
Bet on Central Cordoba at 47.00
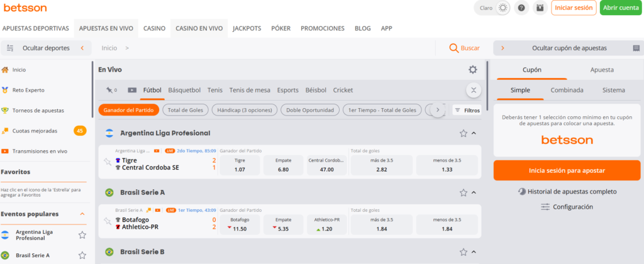tap(327, 165)
